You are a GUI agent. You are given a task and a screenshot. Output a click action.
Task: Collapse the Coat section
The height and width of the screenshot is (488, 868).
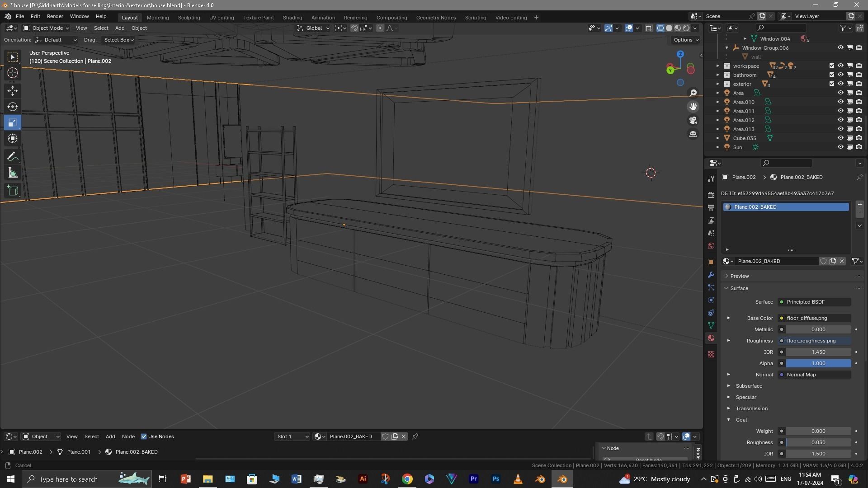(728, 420)
